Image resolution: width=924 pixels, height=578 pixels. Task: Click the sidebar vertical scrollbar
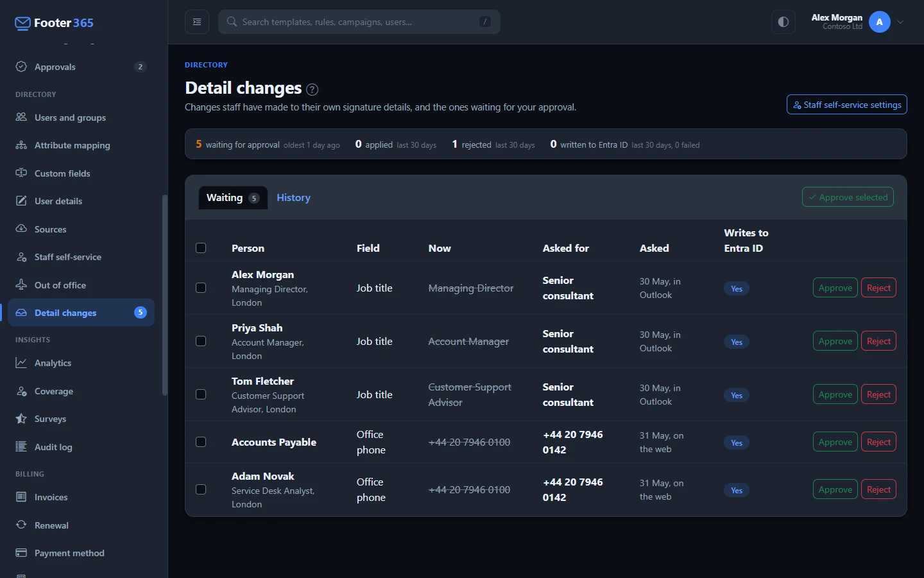(164, 295)
